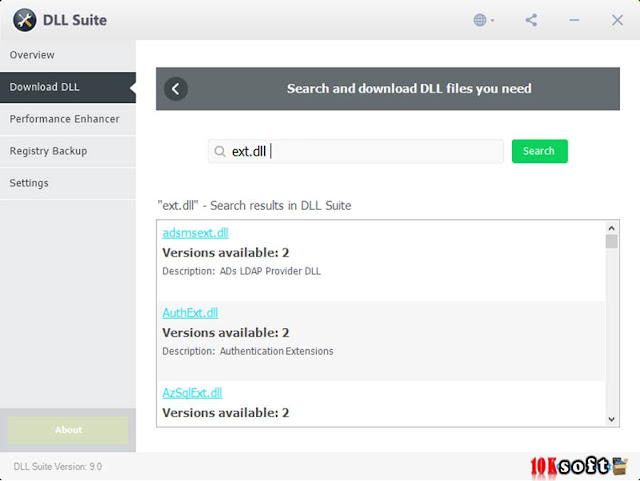Click the search results heading text

click(254, 205)
